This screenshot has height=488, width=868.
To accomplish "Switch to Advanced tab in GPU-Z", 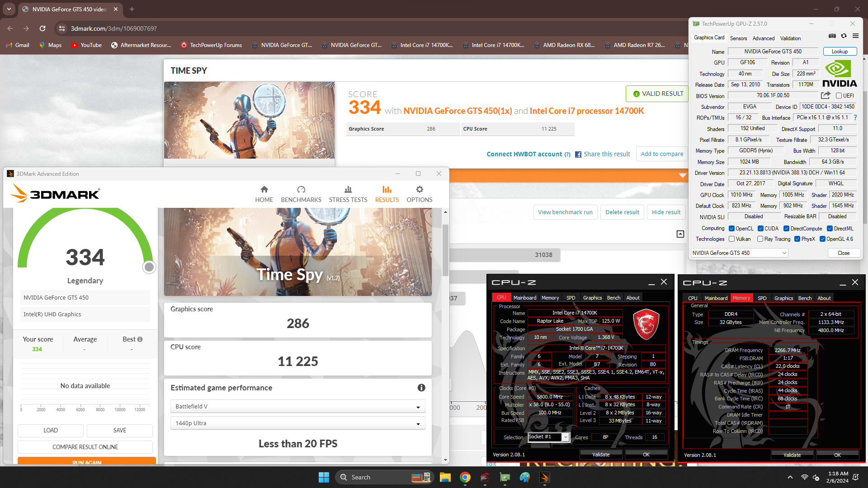I will click(764, 38).
